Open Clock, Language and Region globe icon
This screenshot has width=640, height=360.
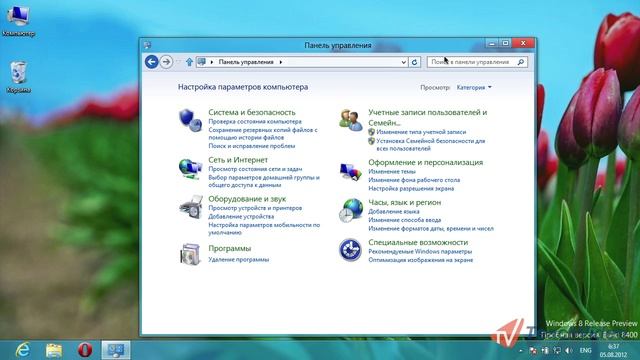pyautogui.click(x=351, y=210)
